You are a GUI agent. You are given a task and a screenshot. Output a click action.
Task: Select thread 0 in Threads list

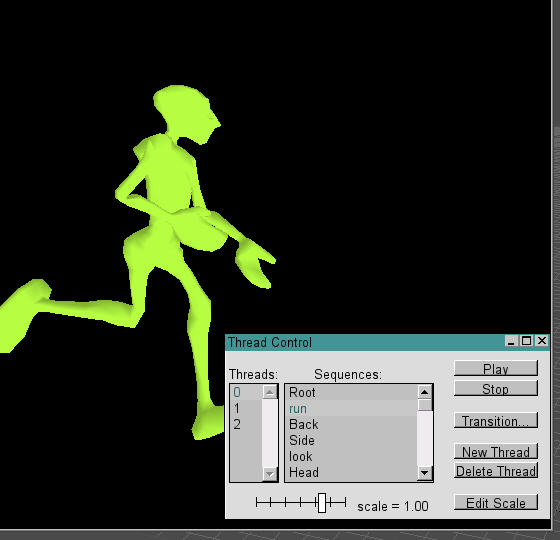[246, 392]
